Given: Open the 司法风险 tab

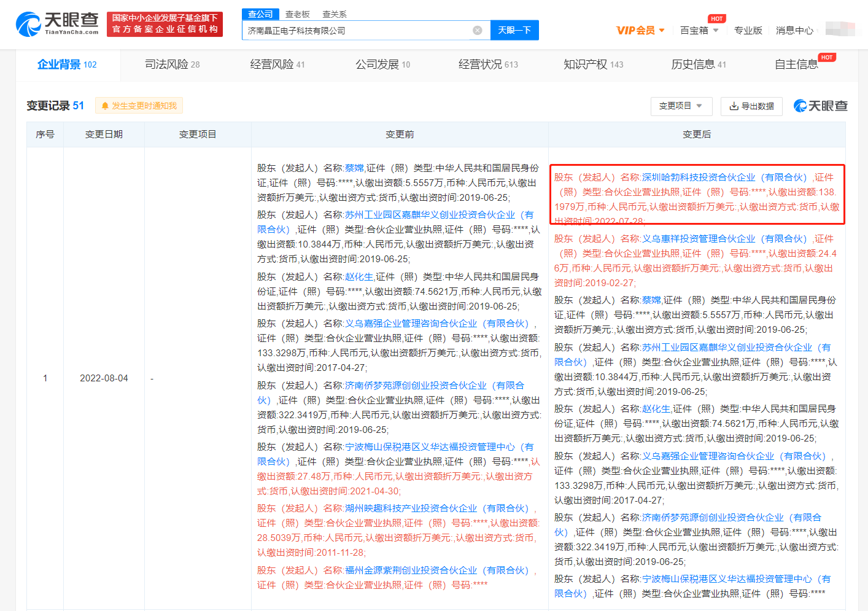Looking at the screenshot, I should tap(172, 64).
